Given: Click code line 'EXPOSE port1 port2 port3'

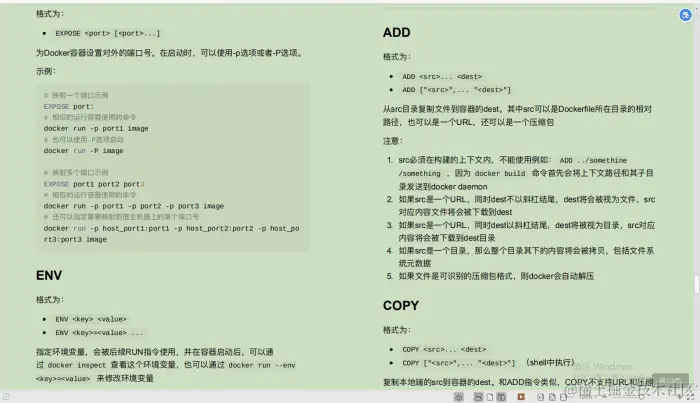Looking at the screenshot, I should tap(94, 184).
